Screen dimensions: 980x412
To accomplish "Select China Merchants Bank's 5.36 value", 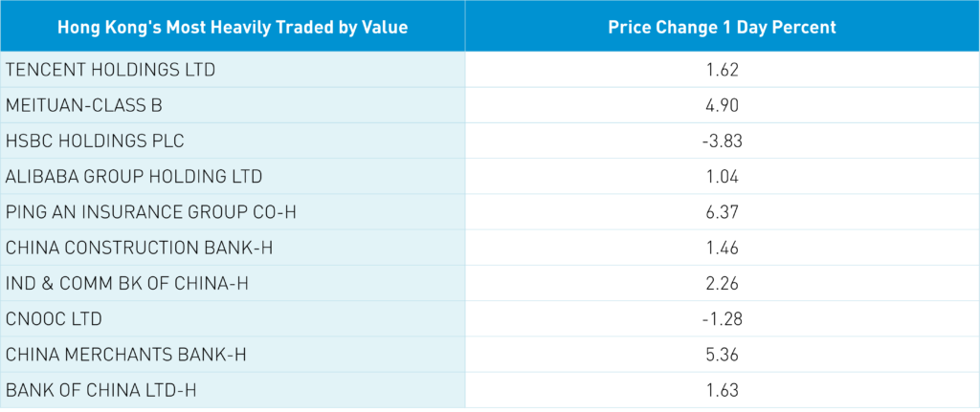I will coord(722,354).
